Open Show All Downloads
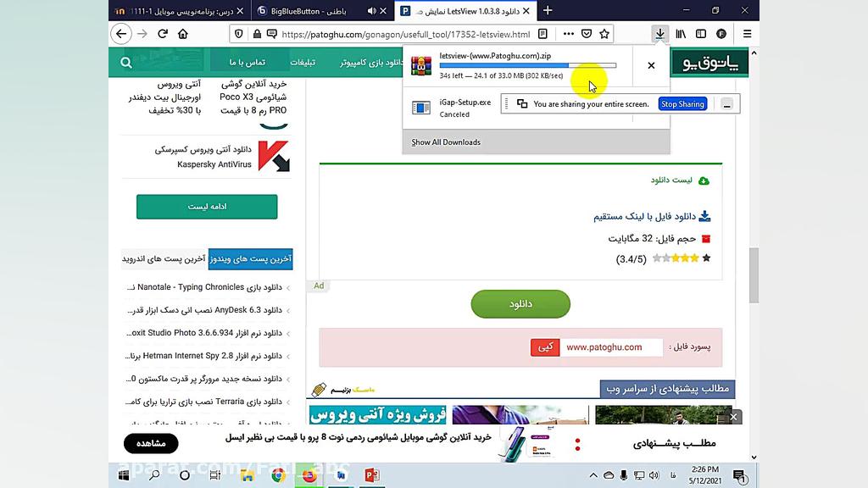Image resolution: width=868 pixels, height=488 pixels. (x=445, y=142)
